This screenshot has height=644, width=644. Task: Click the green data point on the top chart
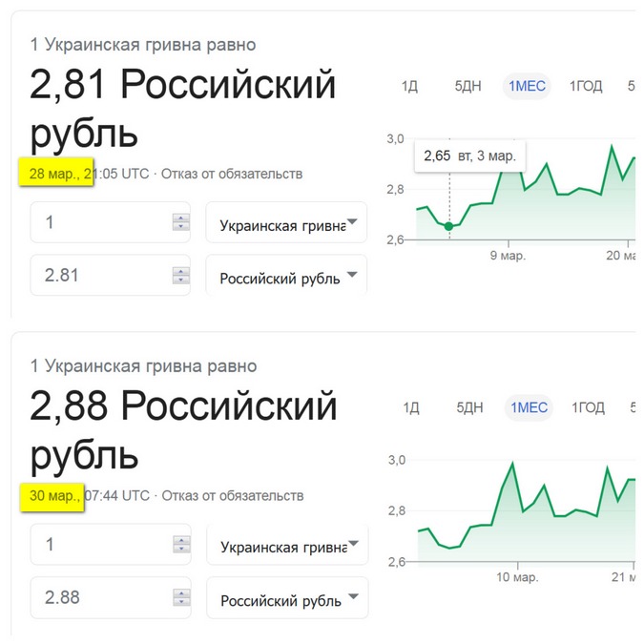[449, 226]
